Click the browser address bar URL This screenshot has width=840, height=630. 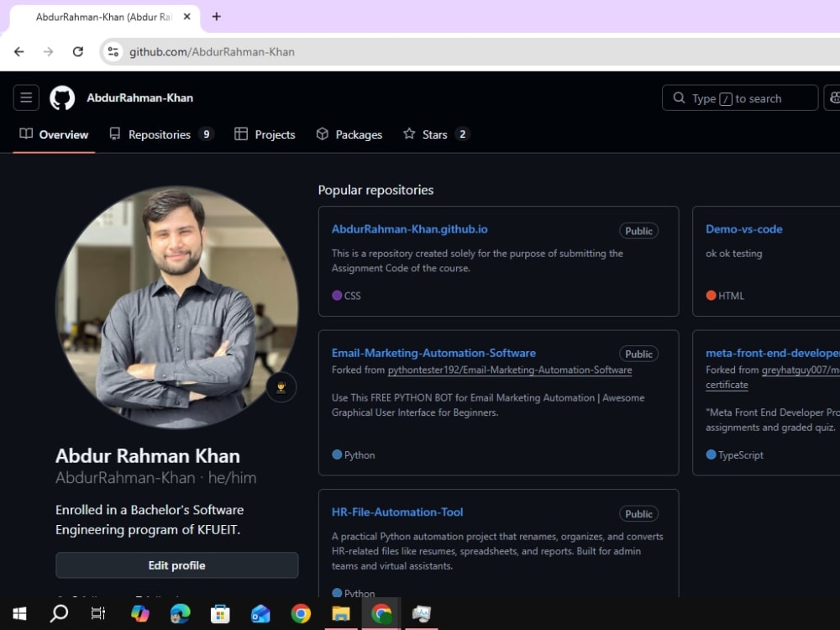[x=212, y=52]
